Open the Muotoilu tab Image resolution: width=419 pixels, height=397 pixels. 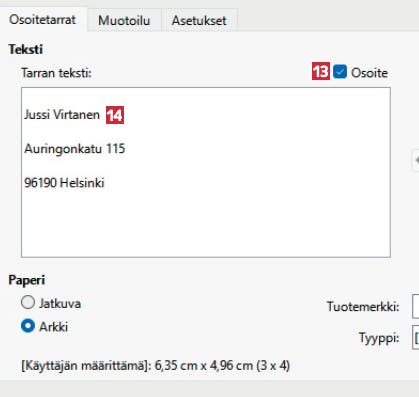coord(124,20)
